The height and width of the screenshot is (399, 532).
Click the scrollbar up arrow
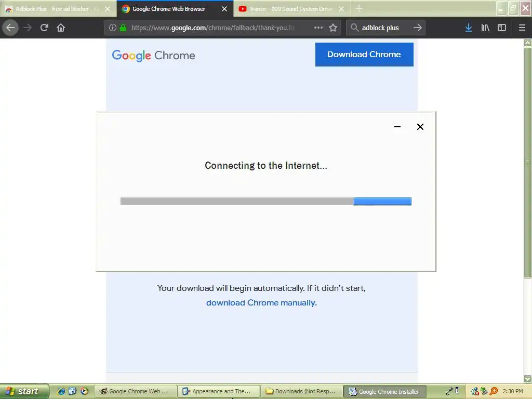(527, 43)
